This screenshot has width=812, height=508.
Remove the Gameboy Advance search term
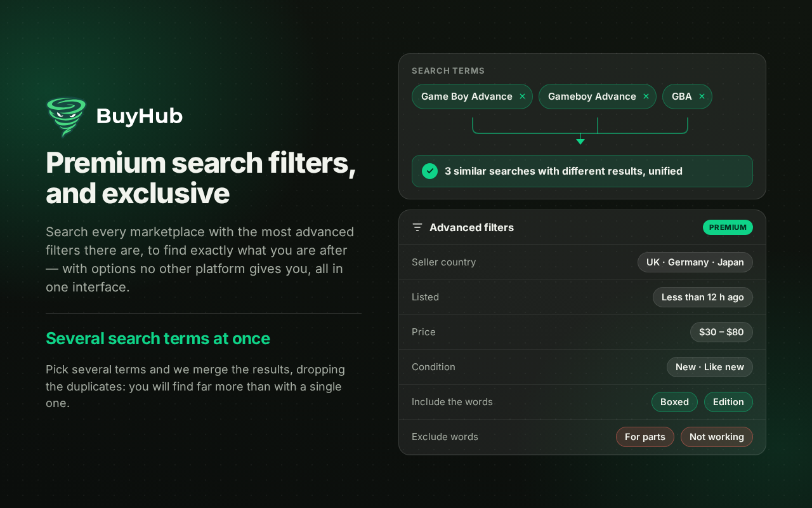point(646,97)
